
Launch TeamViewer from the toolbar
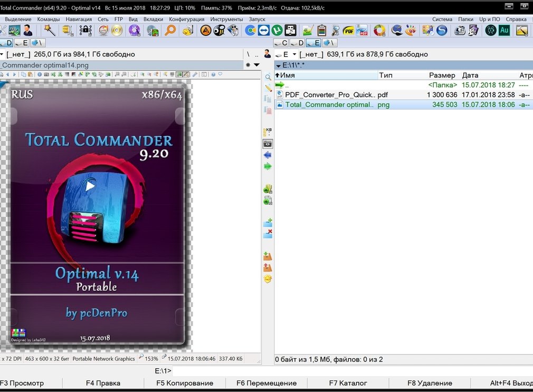[x=264, y=31]
